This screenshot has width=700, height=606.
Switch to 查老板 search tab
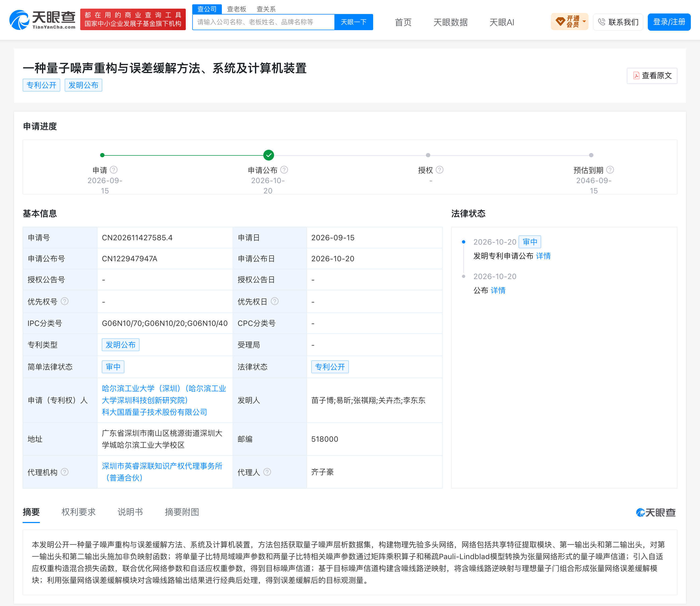pyautogui.click(x=237, y=9)
